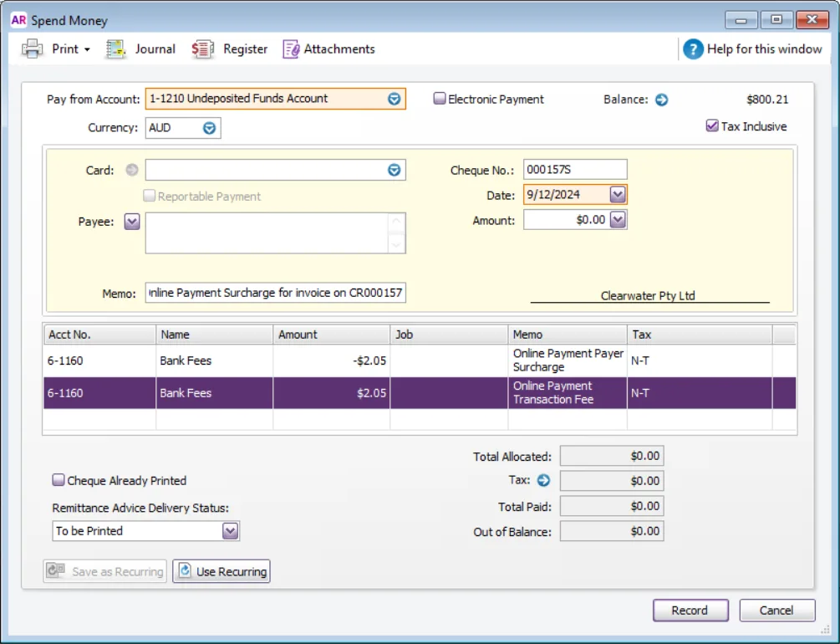This screenshot has height=644, width=840.
Task: Select the -$2.05 amount cell
Action: pos(332,360)
